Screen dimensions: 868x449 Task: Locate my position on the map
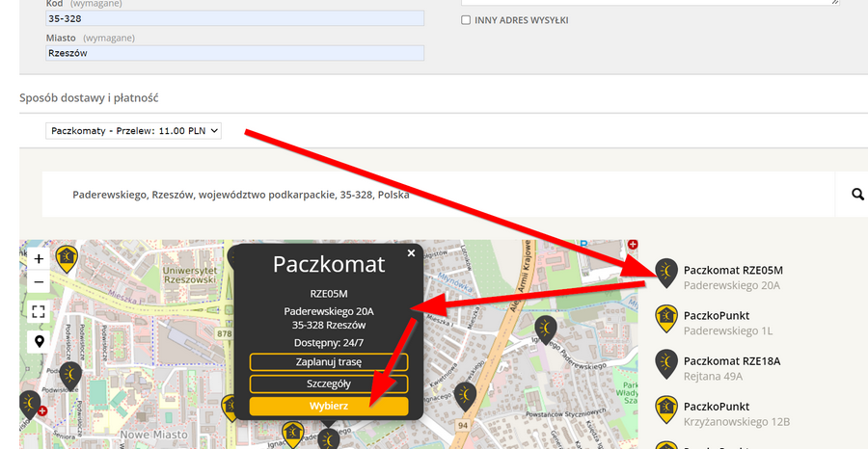(x=39, y=341)
